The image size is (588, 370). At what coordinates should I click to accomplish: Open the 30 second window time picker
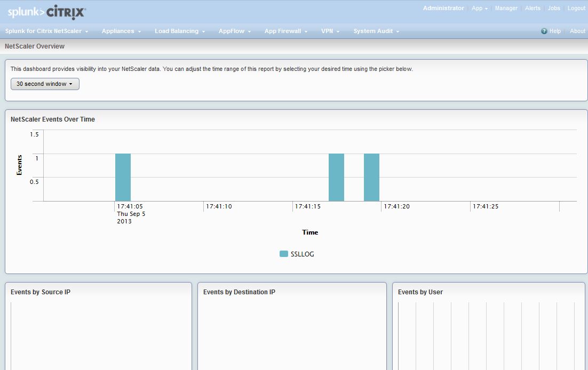44,84
